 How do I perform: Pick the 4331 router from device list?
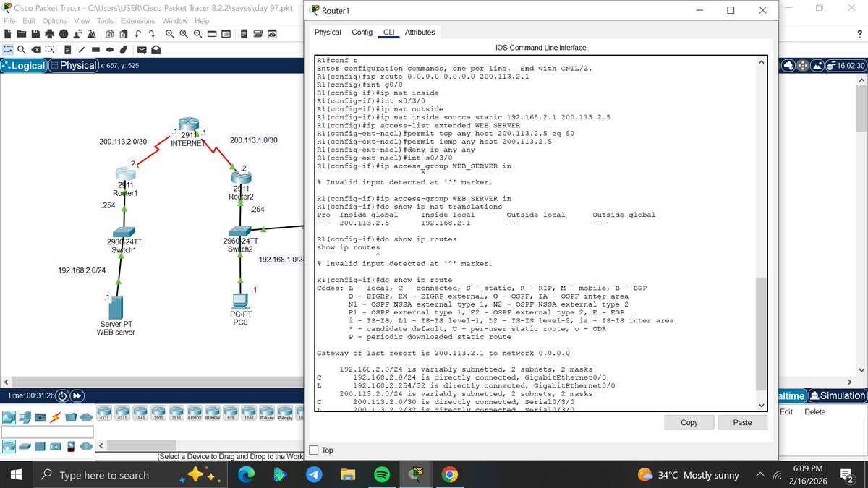104,413
